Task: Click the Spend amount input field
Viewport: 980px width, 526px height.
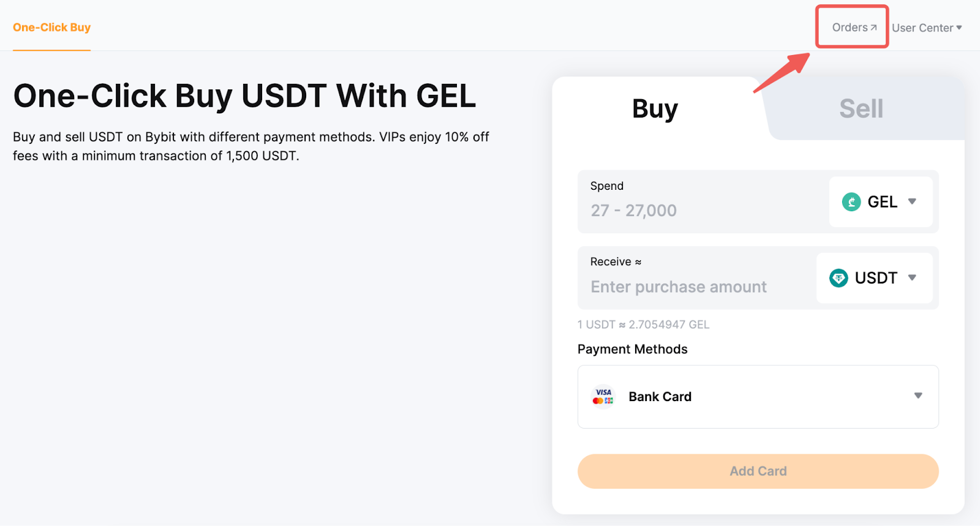Action: tap(698, 211)
